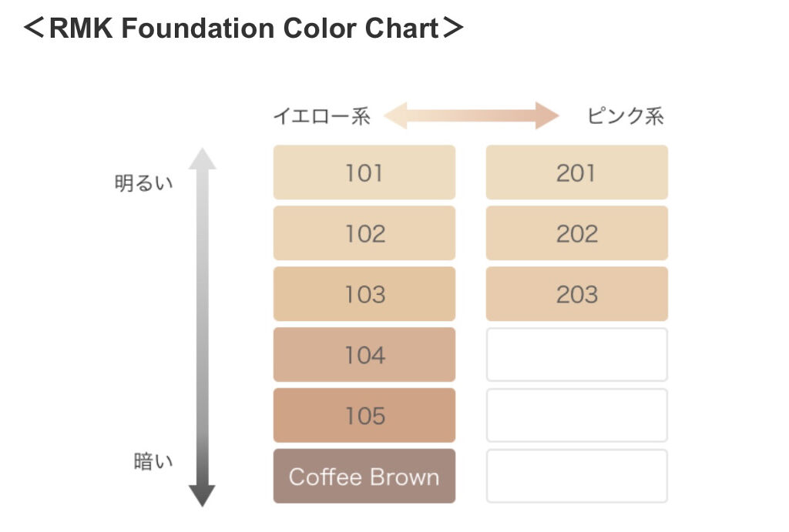
Task: Click the empty box beside Coffee Brown
Action: pyautogui.click(x=576, y=477)
